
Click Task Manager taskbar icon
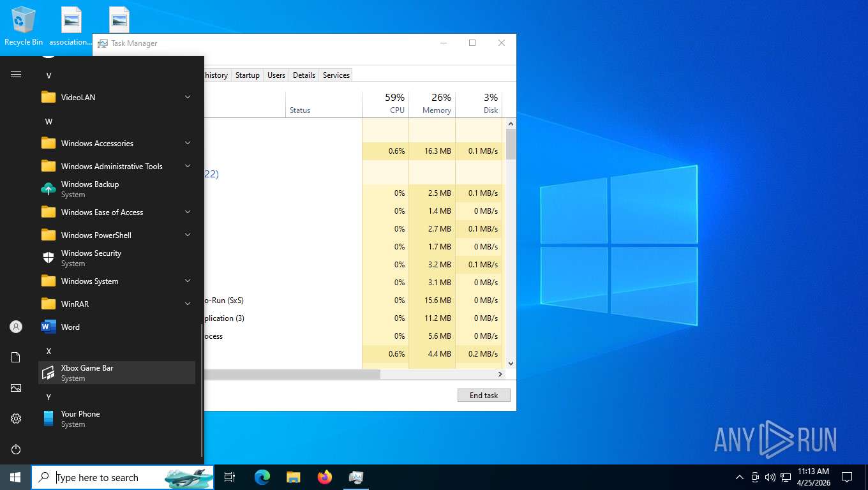pos(356,477)
